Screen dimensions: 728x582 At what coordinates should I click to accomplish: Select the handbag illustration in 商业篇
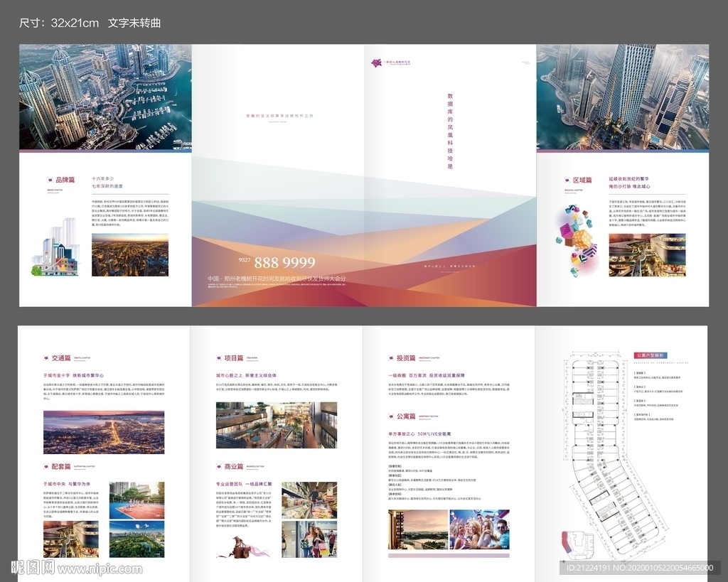[x=244, y=546]
